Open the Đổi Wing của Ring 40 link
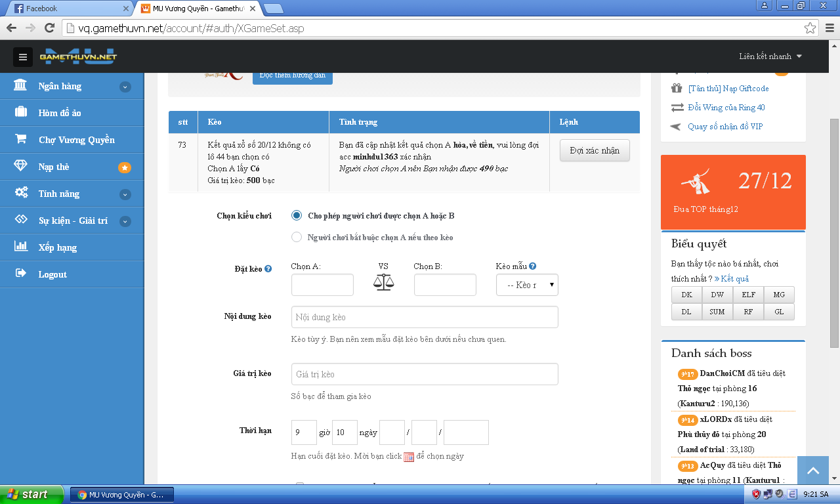 (x=726, y=108)
